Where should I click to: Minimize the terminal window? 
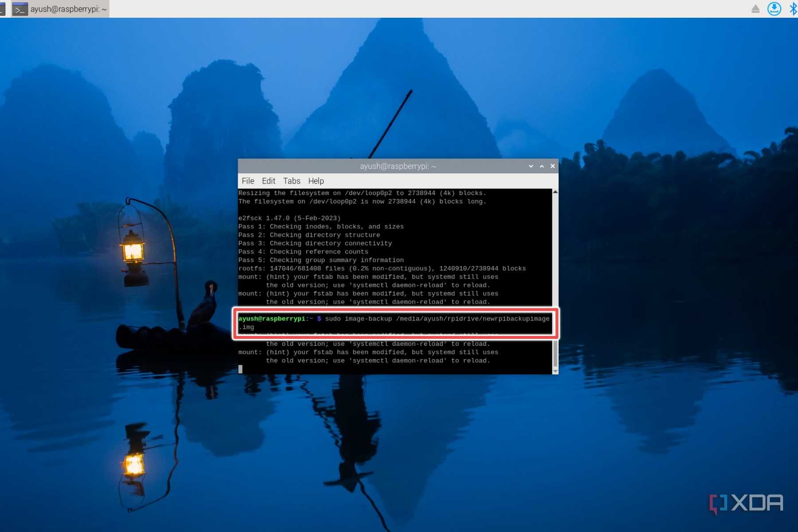coord(531,166)
